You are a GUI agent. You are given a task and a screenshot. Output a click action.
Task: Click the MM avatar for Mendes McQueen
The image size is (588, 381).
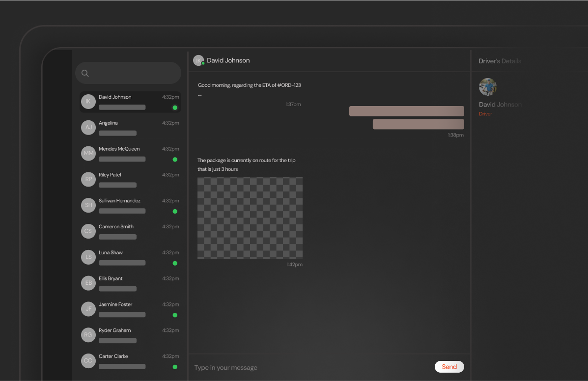pos(88,153)
